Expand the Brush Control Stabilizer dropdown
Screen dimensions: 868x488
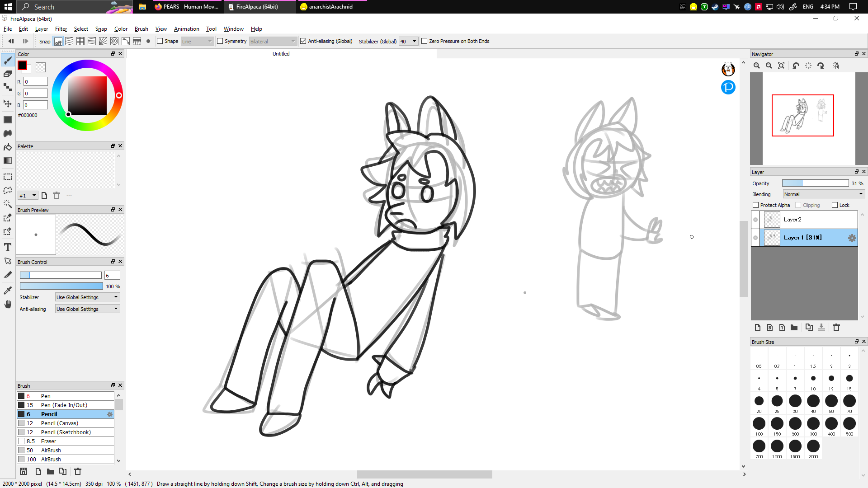(x=87, y=297)
